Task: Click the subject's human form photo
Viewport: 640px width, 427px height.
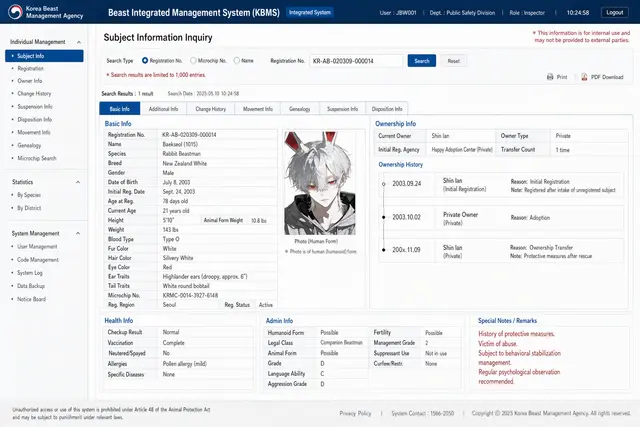Action: 320,183
